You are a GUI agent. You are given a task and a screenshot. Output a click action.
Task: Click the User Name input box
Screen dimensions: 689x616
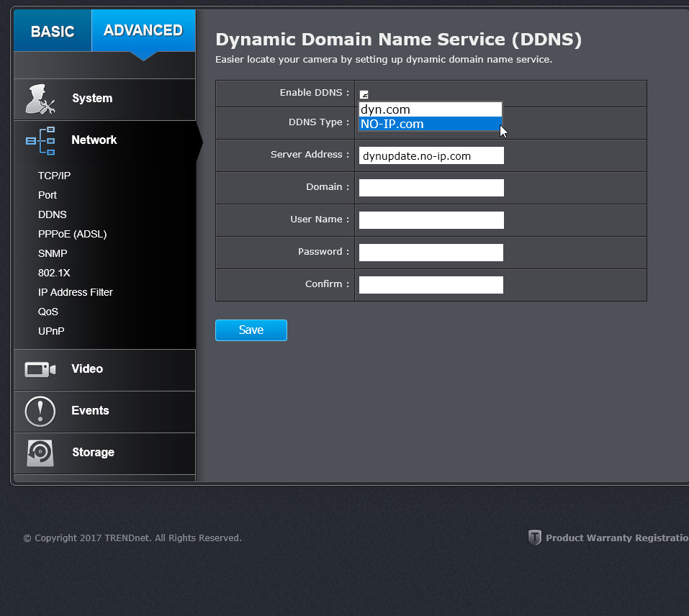[431, 220]
